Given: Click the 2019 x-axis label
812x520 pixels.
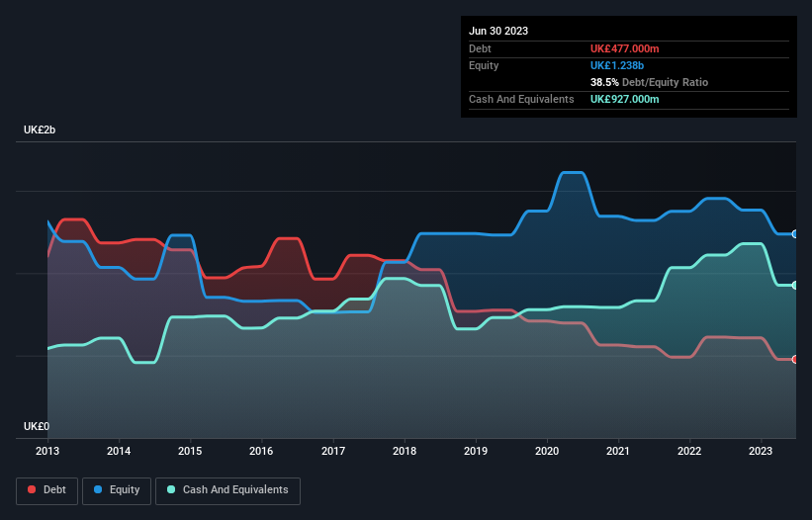Looking at the screenshot, I should click(x=476, y=451).
